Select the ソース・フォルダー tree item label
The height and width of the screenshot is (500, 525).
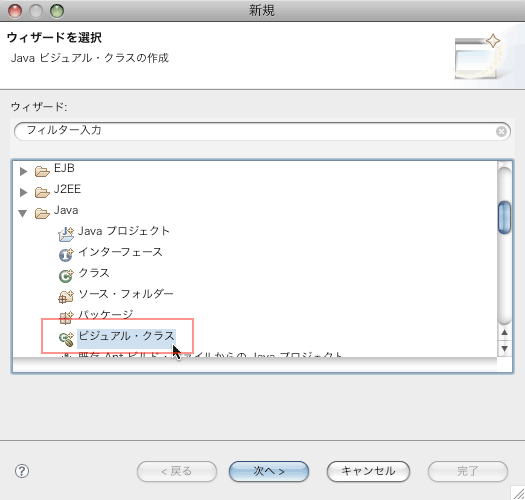click(x=126, y=294)
